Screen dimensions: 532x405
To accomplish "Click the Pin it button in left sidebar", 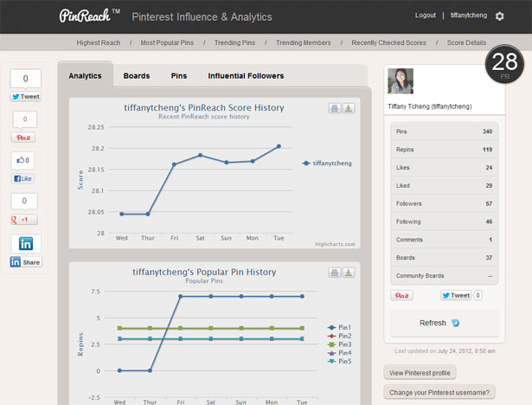I will click(x=23, y=138).
